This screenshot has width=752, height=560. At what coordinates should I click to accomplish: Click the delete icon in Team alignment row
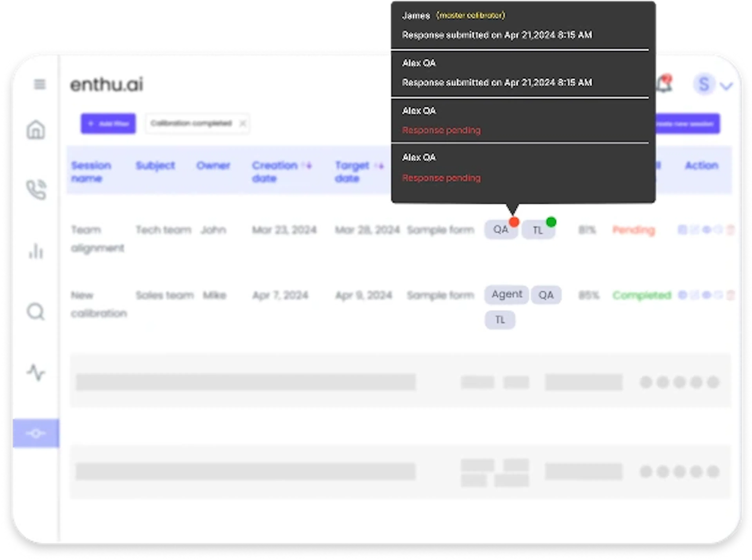[x=731, y=230]
